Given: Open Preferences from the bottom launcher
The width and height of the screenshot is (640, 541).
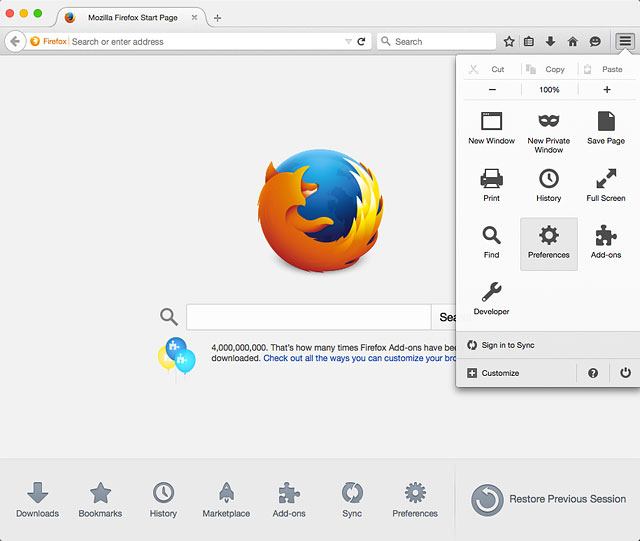Looking at the screenshot, I should 415,500.
